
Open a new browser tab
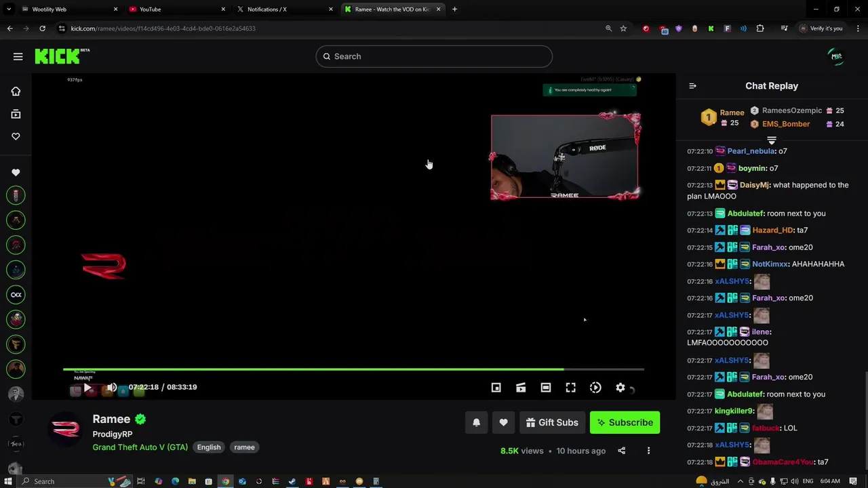click(x=454, y=9)
